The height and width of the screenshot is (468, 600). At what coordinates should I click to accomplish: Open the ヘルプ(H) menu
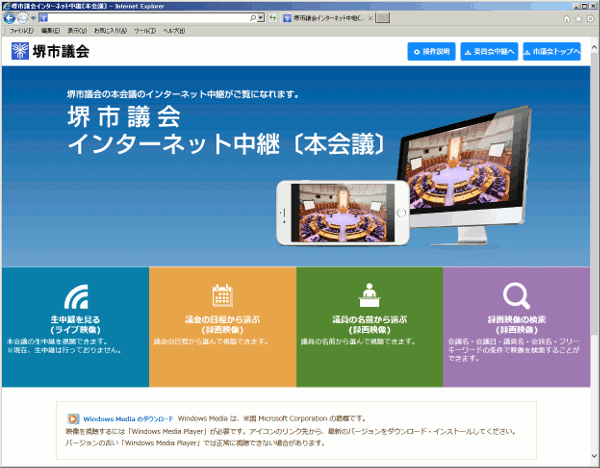(174, 31)
